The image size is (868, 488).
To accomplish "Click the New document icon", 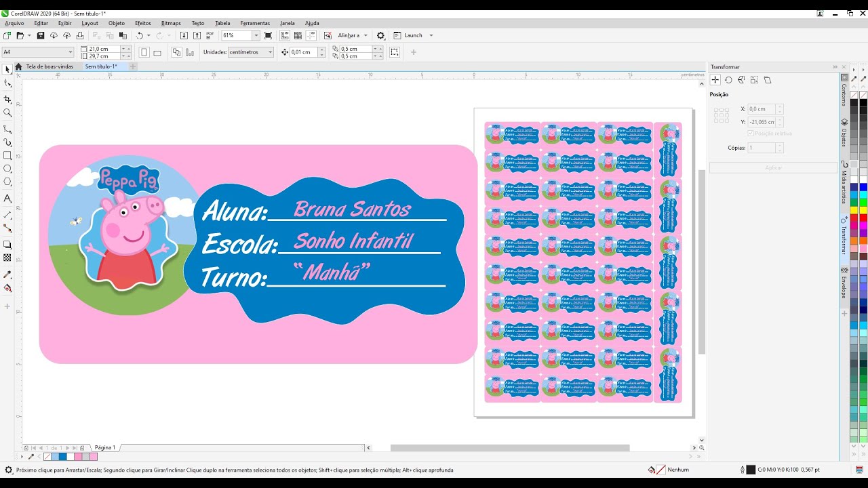I will click(x=7, y=35).
